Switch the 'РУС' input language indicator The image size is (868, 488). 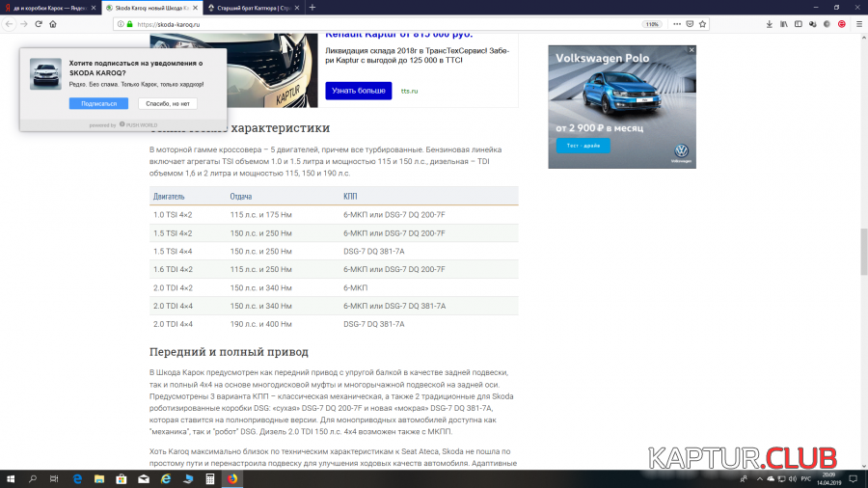(806, 479)
